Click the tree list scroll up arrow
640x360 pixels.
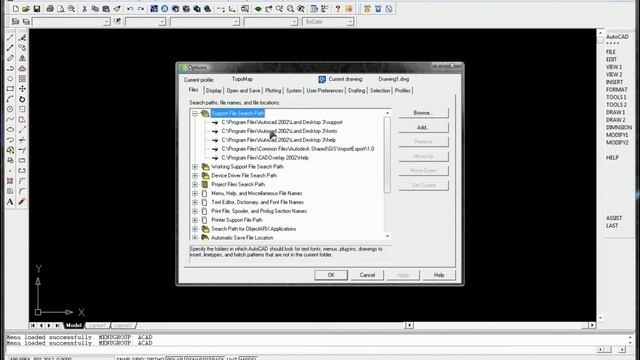[387, 113]
